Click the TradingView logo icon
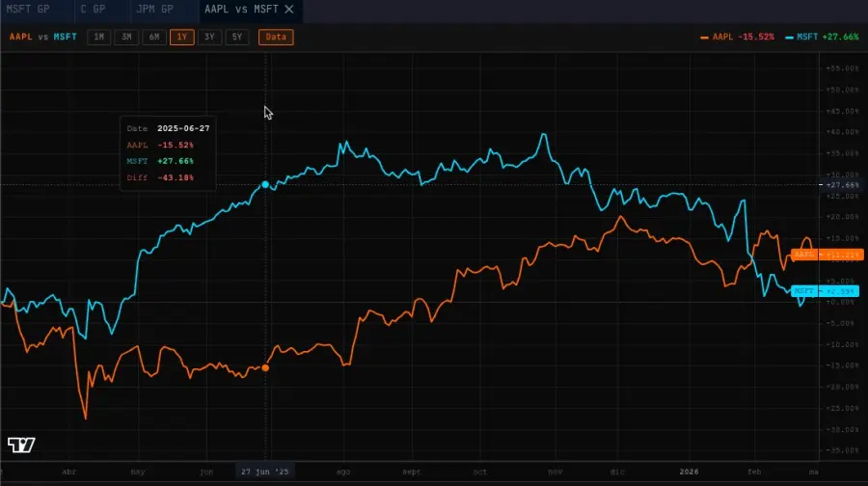 (x=21, y=445)
